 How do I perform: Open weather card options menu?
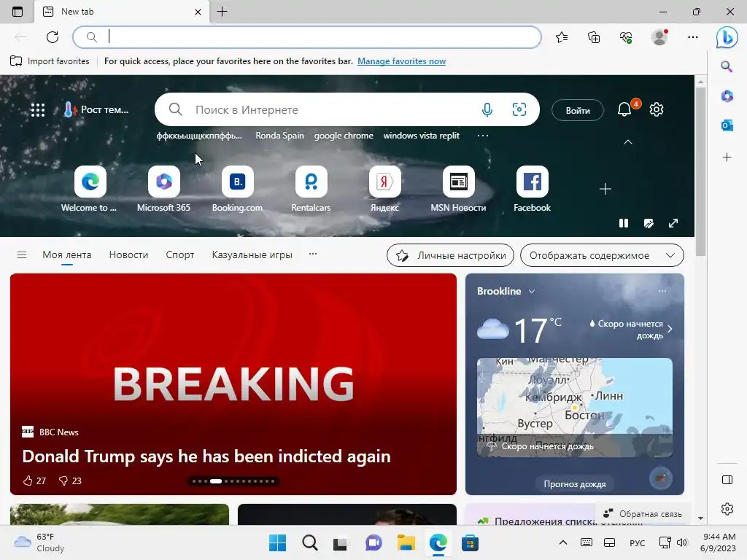662,291
